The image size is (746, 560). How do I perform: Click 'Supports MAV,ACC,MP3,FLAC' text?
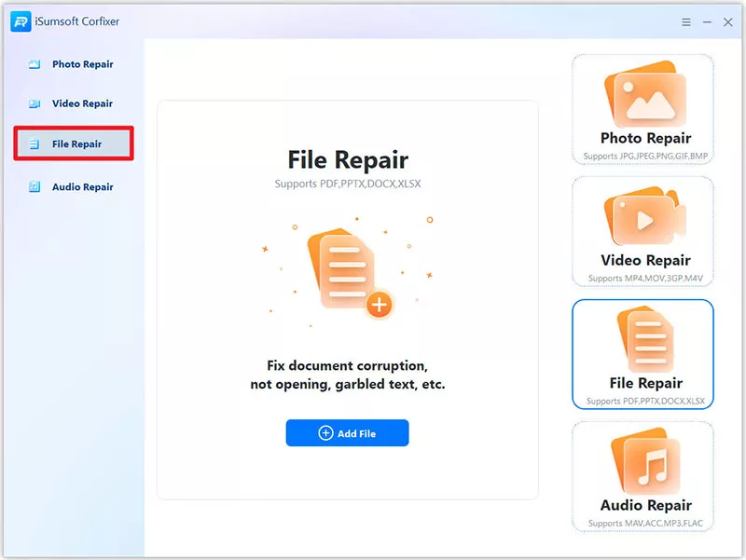coord(645,524)
